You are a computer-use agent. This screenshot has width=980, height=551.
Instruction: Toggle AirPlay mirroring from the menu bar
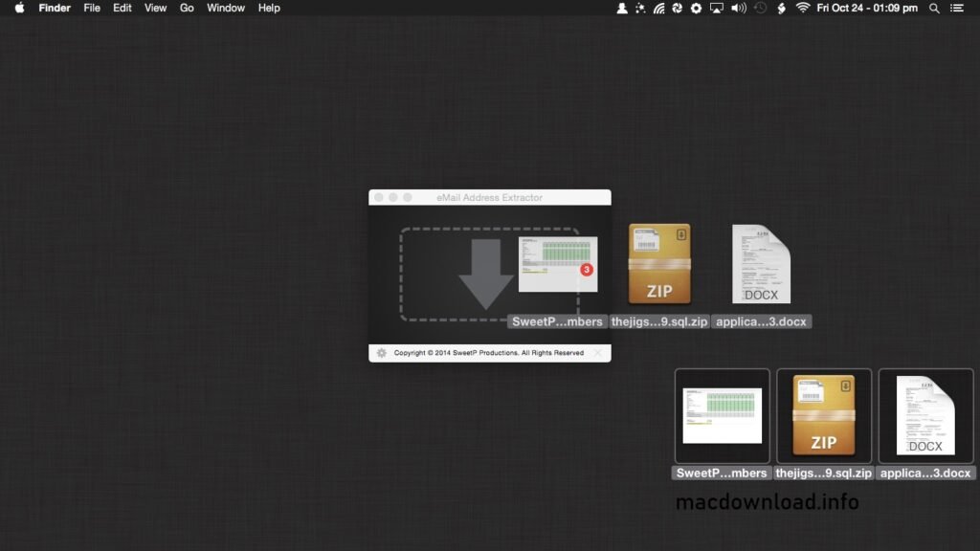(716, 9)
